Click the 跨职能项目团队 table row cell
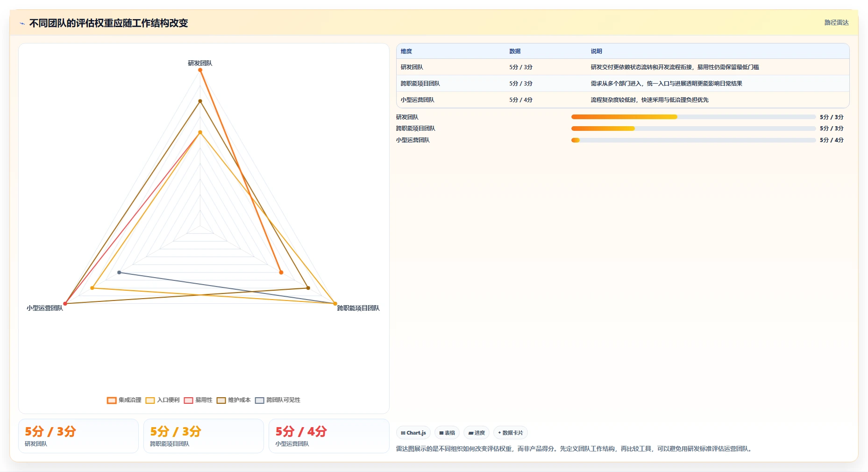 click(x=420, y=84)
